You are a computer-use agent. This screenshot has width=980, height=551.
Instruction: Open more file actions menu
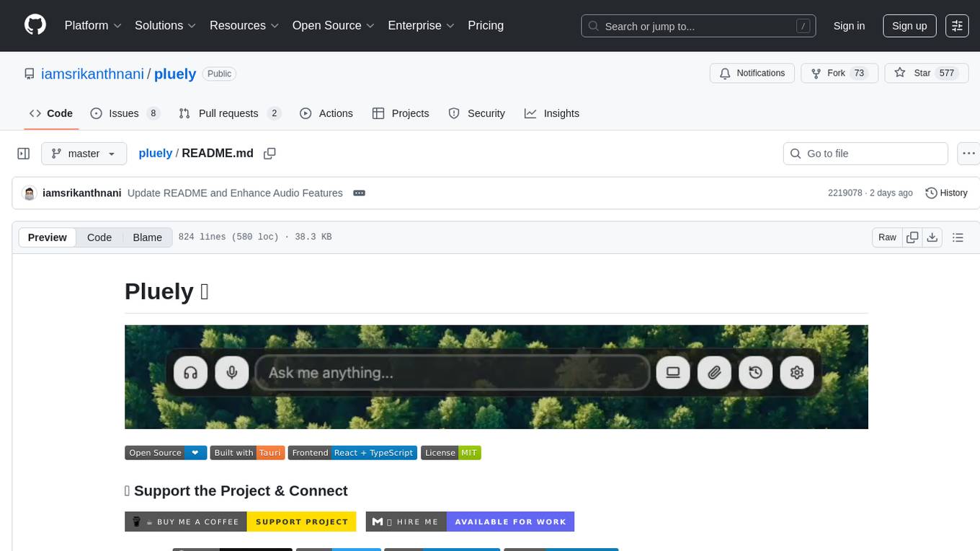969,154
